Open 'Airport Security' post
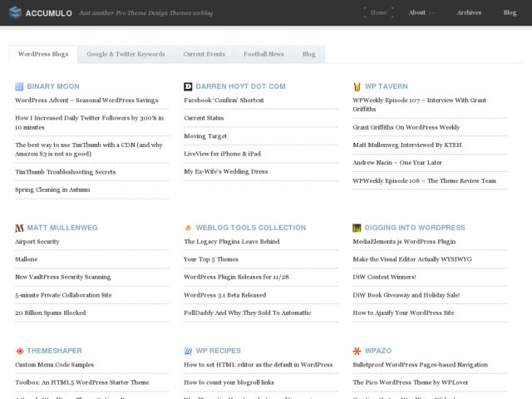The height and width of the screenshot is (399, 532). [x=37, y=242]
